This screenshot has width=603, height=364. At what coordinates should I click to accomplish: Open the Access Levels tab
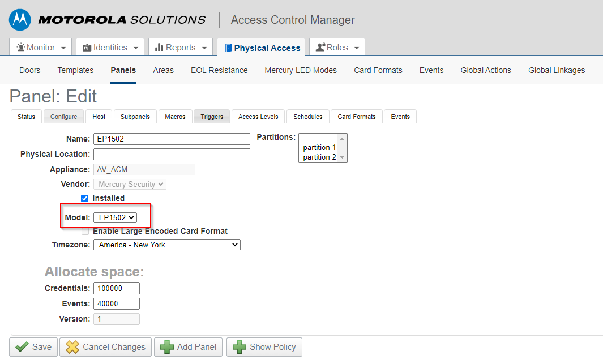tap(258, 116)
